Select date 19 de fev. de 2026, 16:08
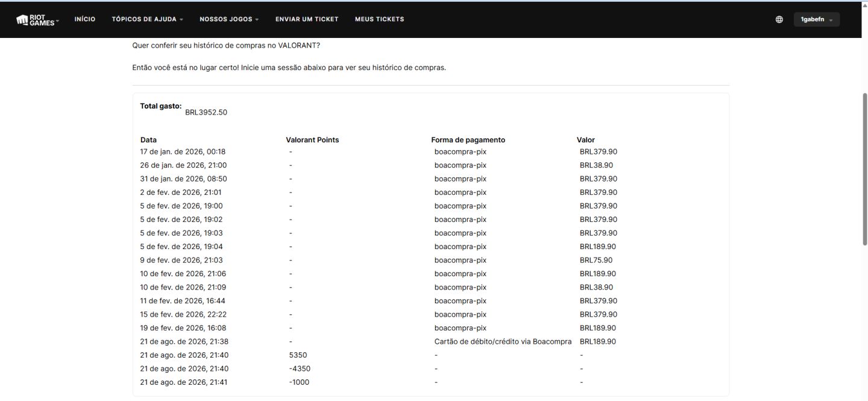The height and width of the screenshot is (401, 868). pos(183,328)
